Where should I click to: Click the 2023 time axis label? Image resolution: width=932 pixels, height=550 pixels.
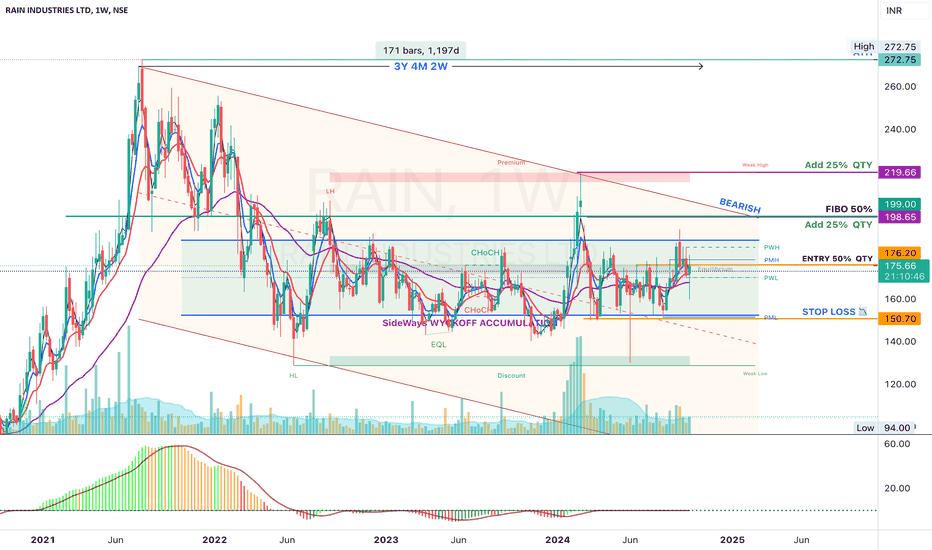386,540
